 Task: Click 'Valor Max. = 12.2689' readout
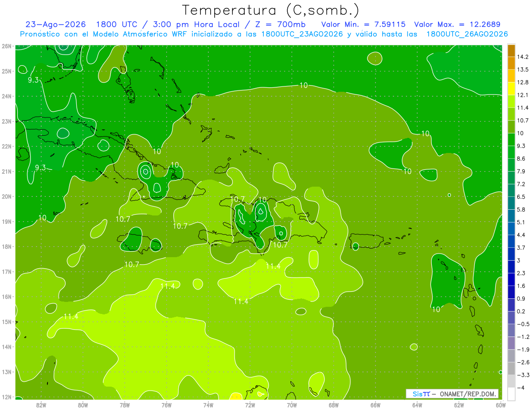click(x=457, y=24)
